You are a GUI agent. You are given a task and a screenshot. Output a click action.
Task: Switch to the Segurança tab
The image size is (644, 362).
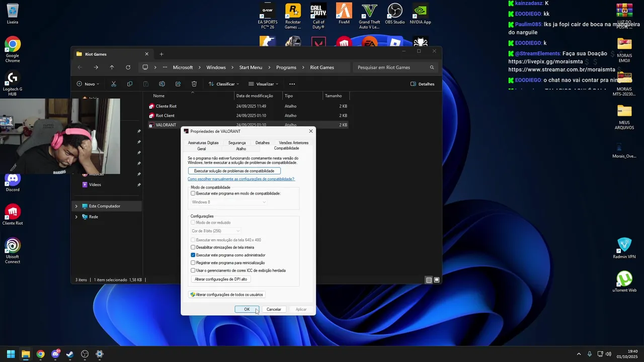click(237, 143)
